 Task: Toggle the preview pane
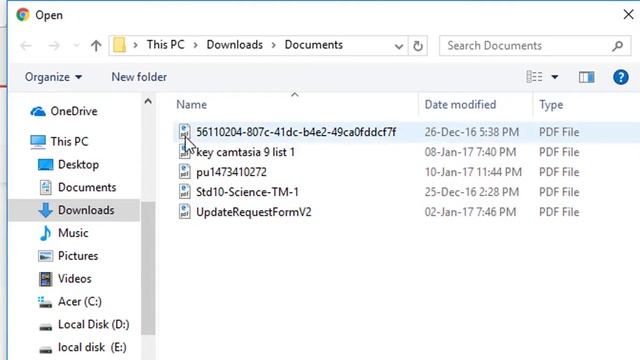[x=587, y=77]
